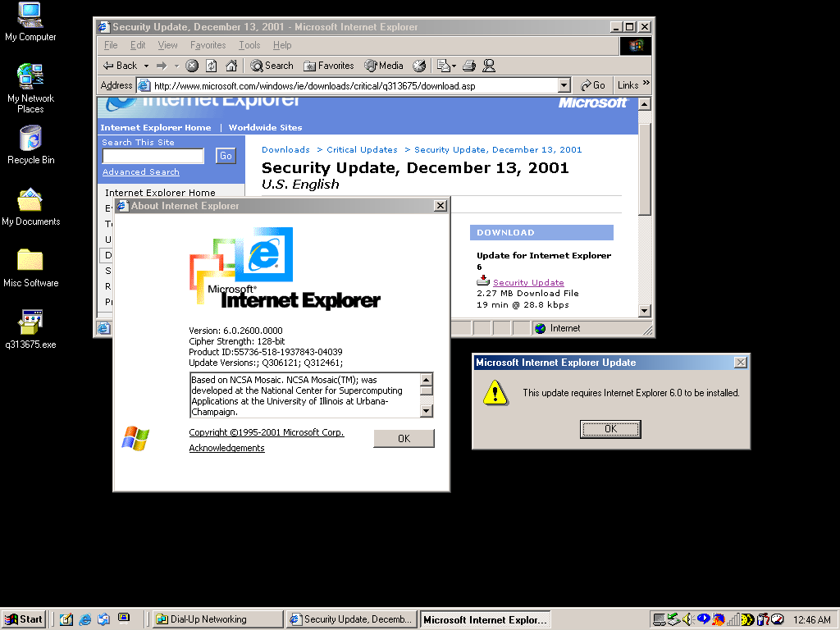
Task: Click the address bar URL field
Action: pos(354,85)
